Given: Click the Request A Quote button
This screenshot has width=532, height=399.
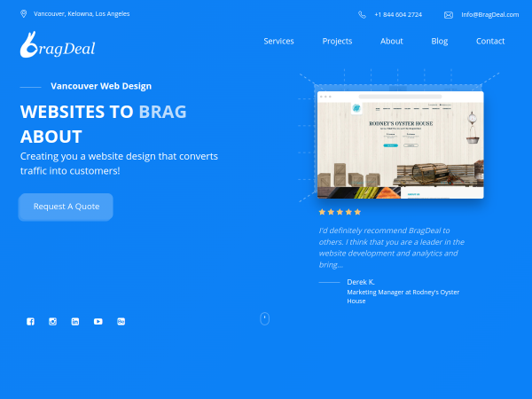Looking at the screenshot, I should point(66,207).
